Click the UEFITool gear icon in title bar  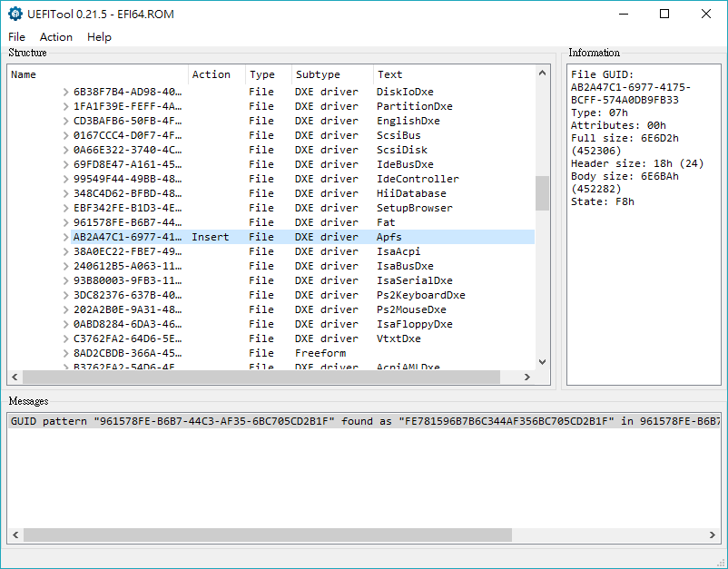tap(15, 14)
